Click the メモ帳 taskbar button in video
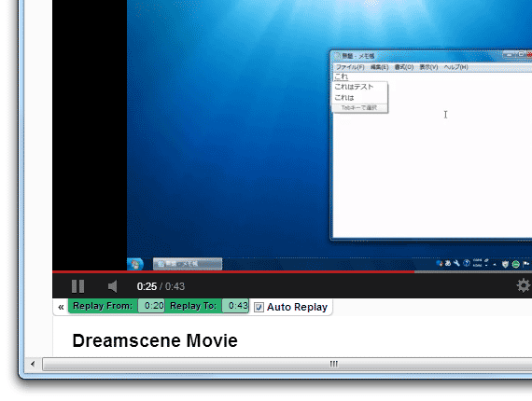 [188, 264]
